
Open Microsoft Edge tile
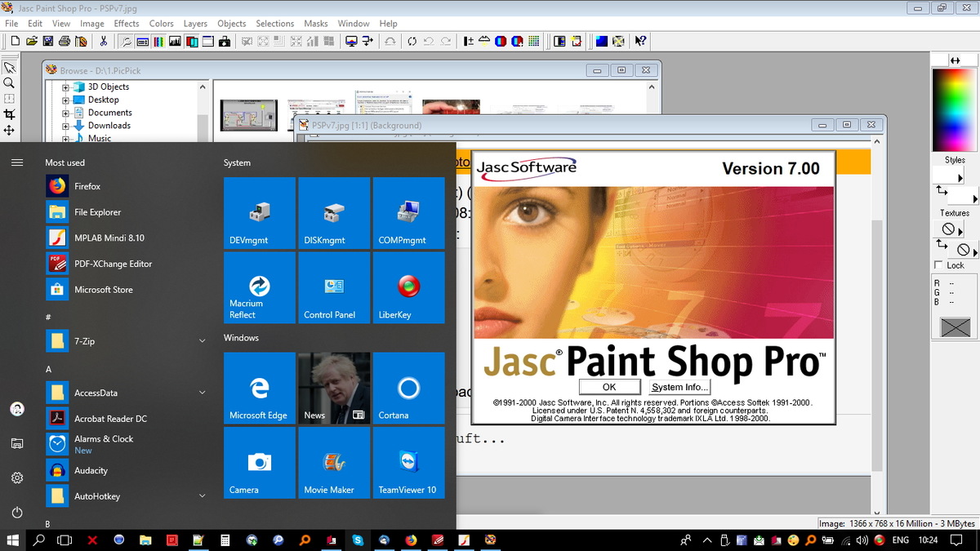pos(260,389)
